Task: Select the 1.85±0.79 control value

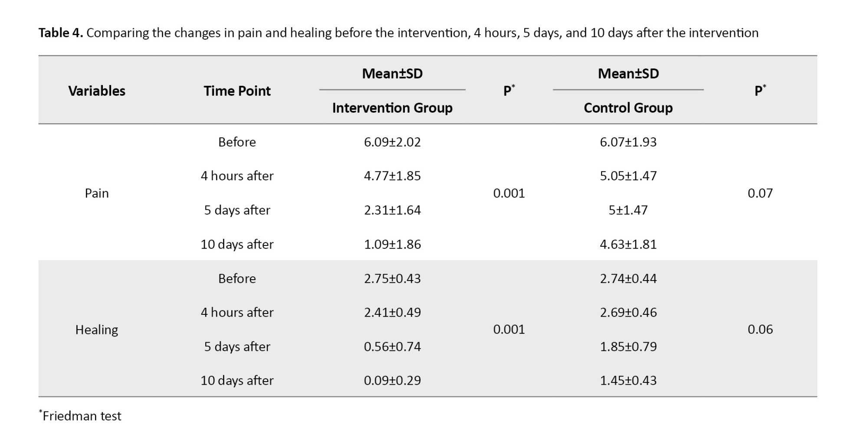Action: click(628, 346)
